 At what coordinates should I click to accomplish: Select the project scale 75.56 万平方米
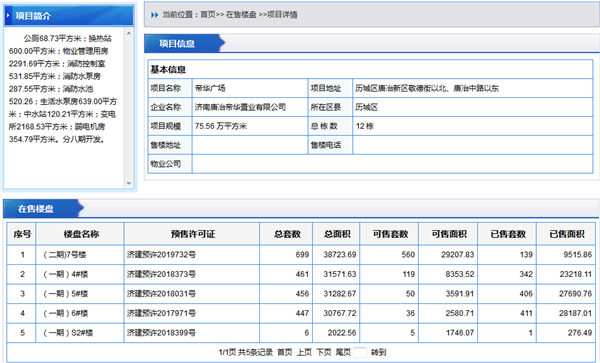(221, 126)
